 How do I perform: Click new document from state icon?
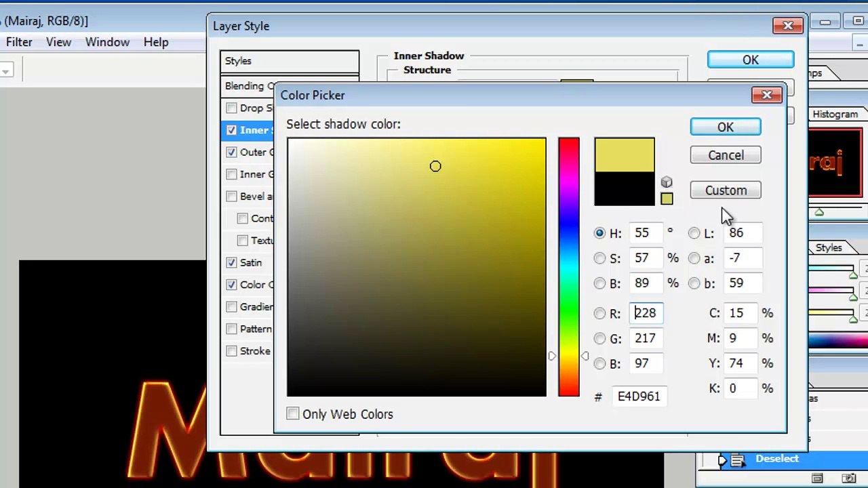pyautogui.click(x=817, y=479)
